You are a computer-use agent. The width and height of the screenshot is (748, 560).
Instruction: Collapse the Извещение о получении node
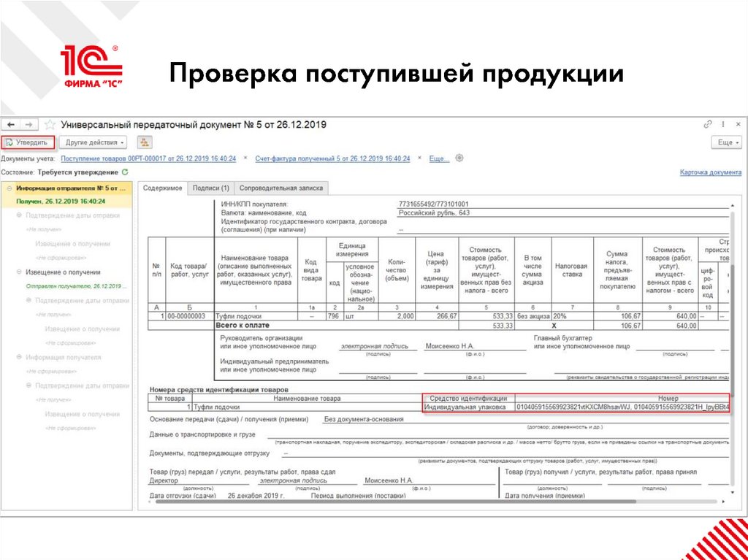18,272
